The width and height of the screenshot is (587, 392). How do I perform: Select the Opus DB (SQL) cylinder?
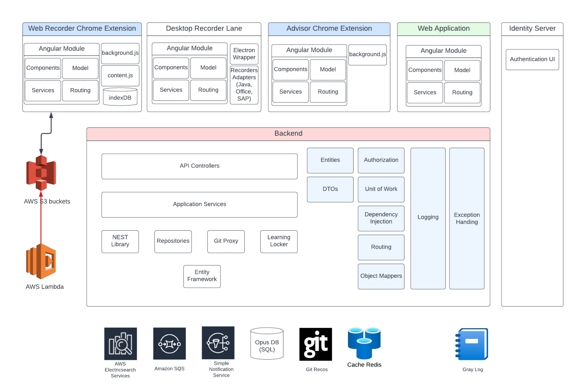[267, 344]
